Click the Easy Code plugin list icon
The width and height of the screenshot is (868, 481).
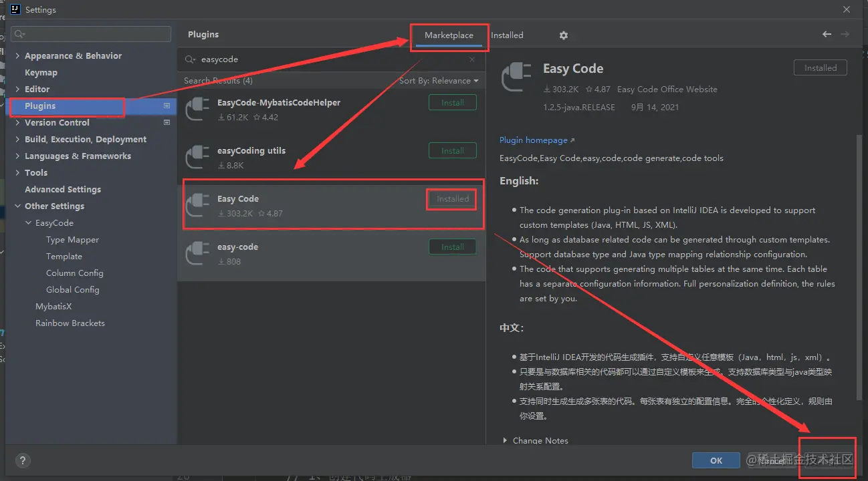pyautogui.click(x=197, y=206)
